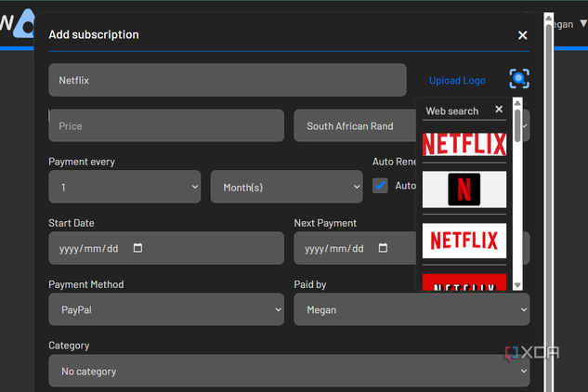Click the dialog scrollbar up arrow

pyautogui.click(x=549, y=18)
